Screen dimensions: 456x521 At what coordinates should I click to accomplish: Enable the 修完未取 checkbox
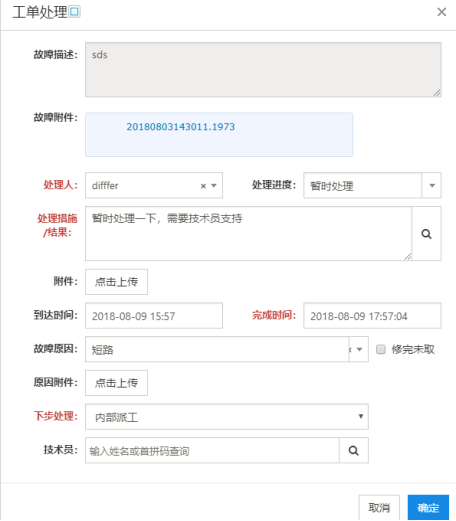[x=381, y=349]
